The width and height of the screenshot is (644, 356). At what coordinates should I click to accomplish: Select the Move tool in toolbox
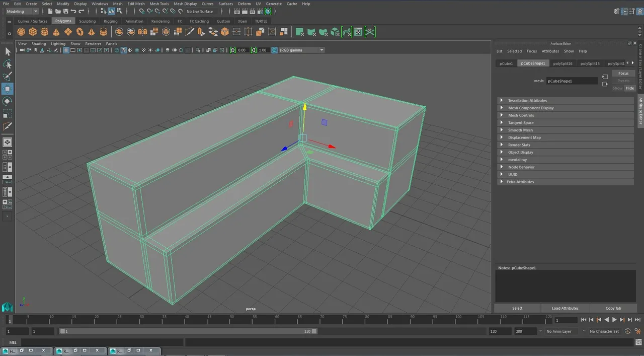coord(8,89)
